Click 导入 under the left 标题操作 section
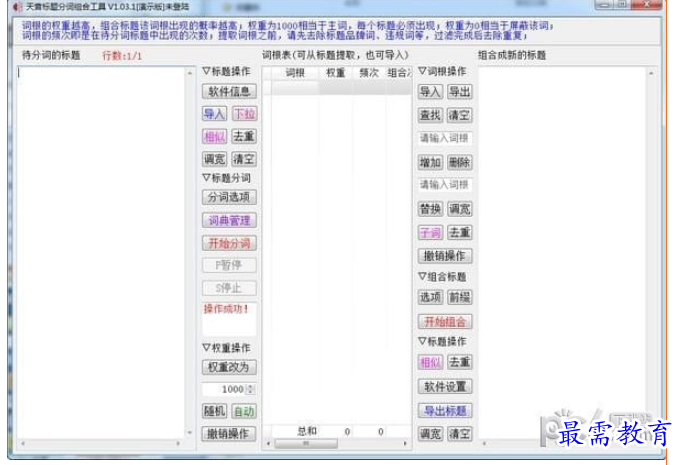680x465 pixels. click(214, 114)
